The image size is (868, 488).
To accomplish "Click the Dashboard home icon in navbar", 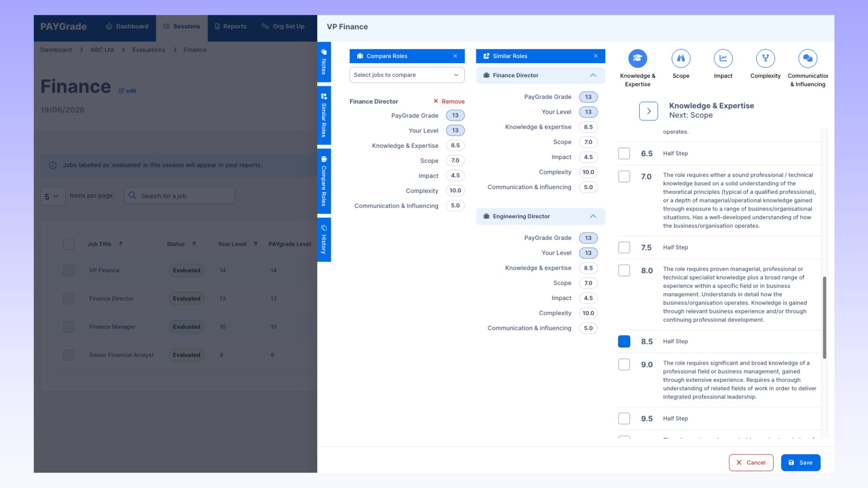I will click(109, 26).
